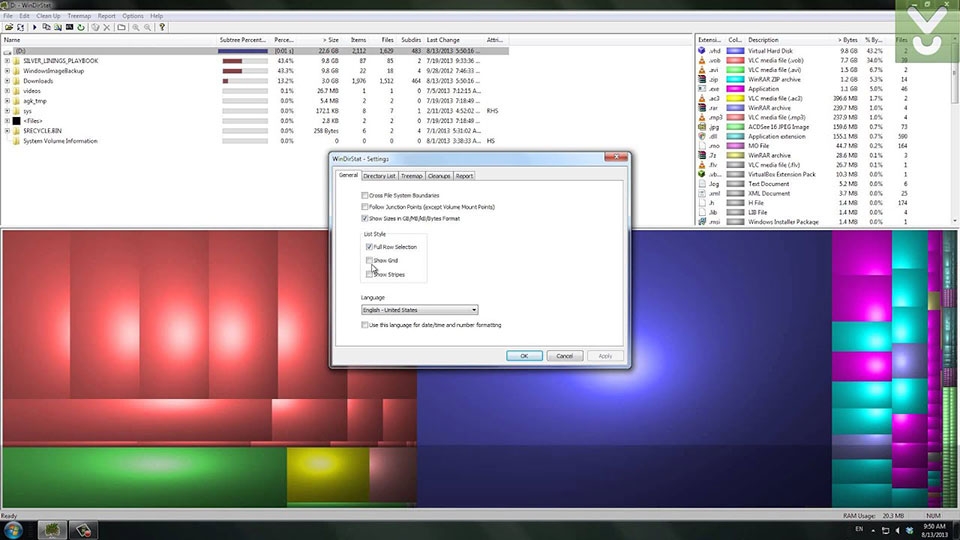Image resolution: width=960 pixels, height=540 pixels.
Task: Click the folder icon next to the X delete icon
Action: click(x=121, y=28)
